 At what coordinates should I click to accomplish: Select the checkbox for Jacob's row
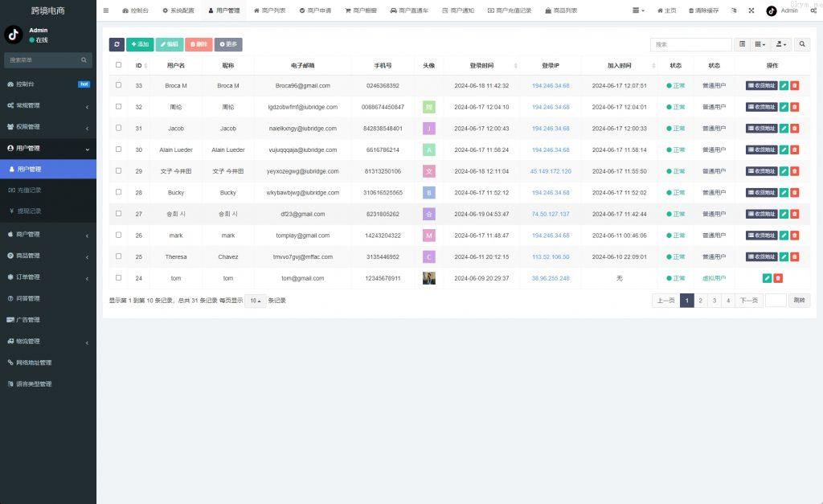(118, 128)
